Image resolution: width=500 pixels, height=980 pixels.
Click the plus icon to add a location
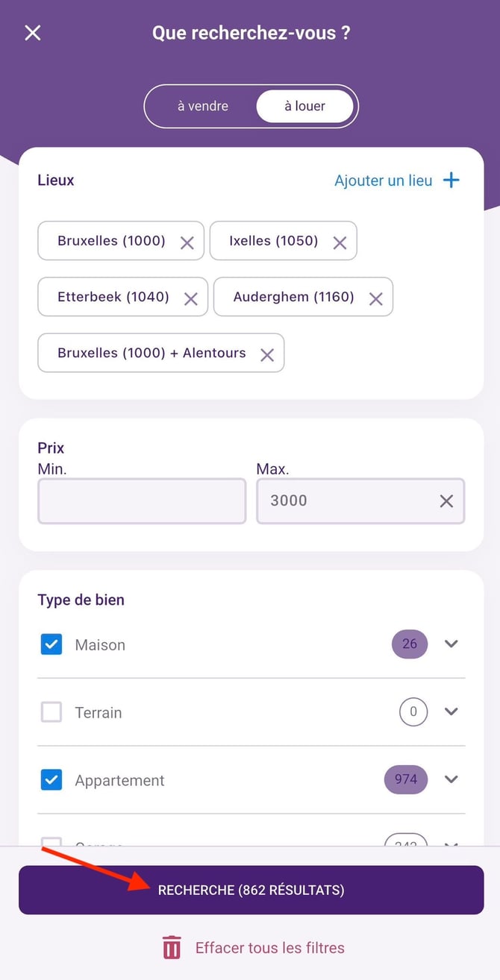451,180
